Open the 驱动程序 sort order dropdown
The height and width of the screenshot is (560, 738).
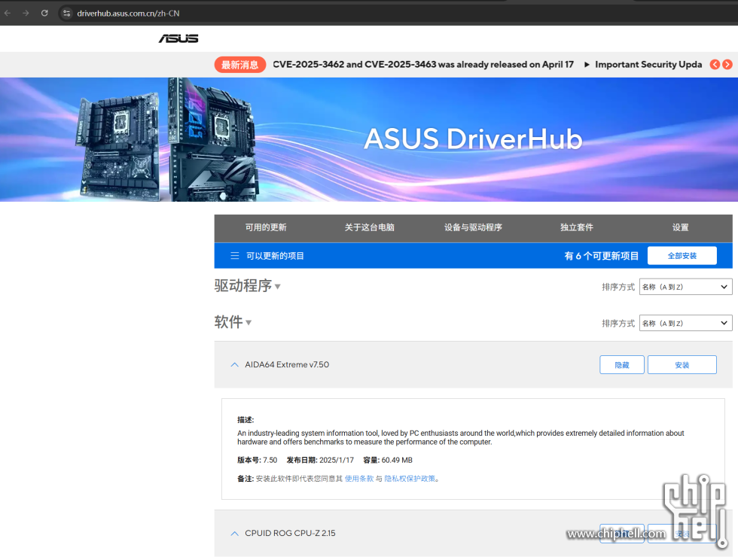pyautogui.click(x=685, y=287)
